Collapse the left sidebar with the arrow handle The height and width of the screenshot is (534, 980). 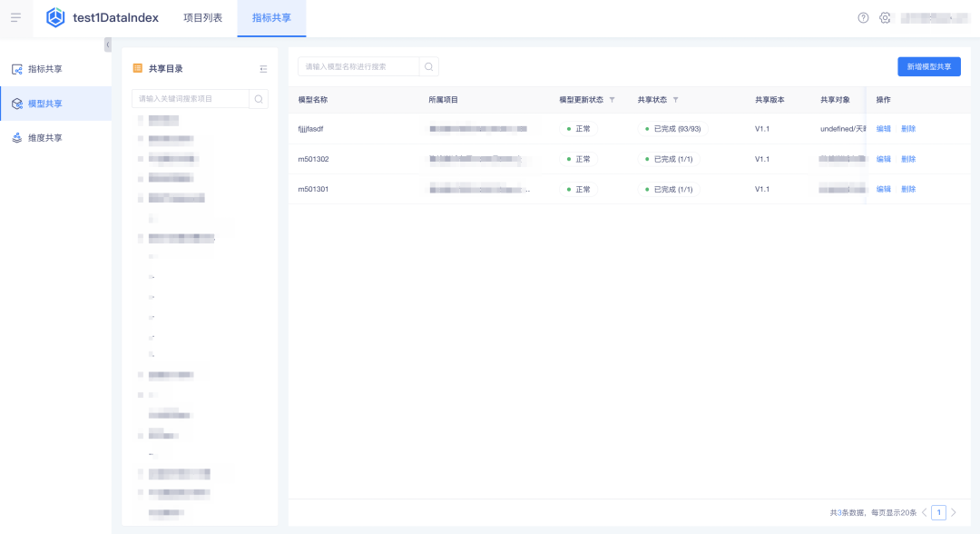pos(108,44)
